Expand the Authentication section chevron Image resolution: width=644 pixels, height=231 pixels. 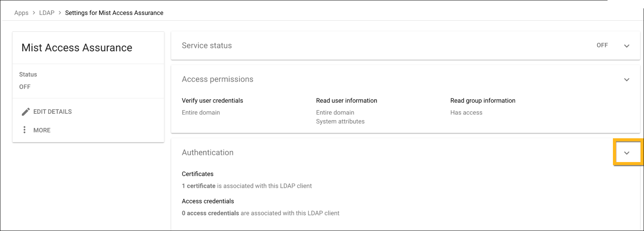(626, 153)
